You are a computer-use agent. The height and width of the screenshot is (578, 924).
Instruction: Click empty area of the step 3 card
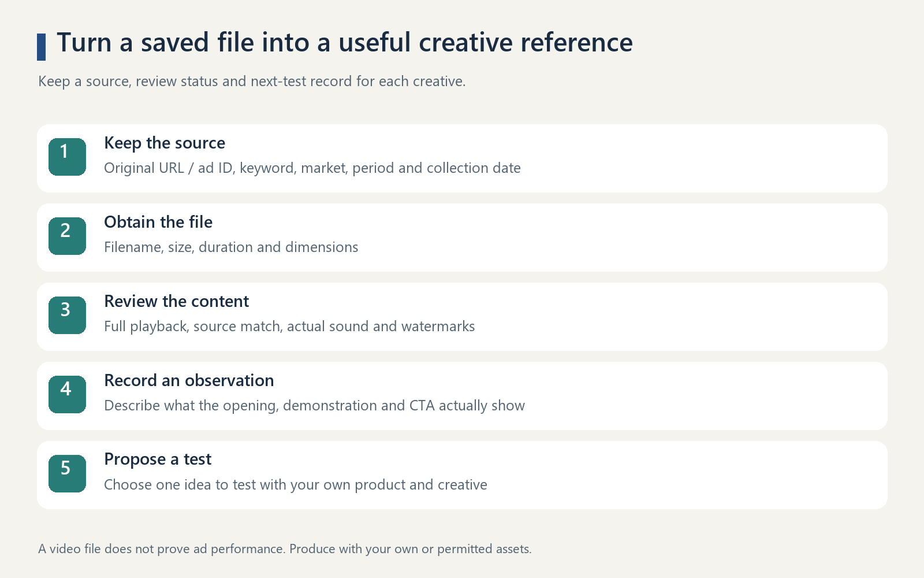(681, 317)
